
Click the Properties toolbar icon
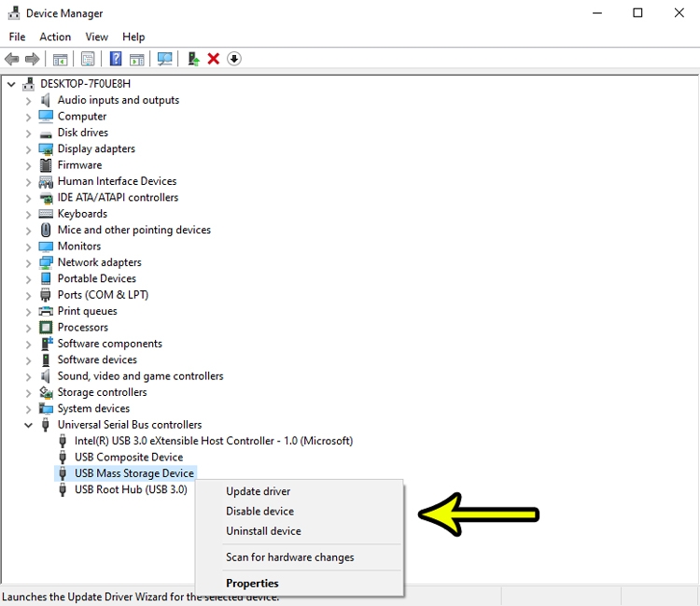click(x=88, y=59)
